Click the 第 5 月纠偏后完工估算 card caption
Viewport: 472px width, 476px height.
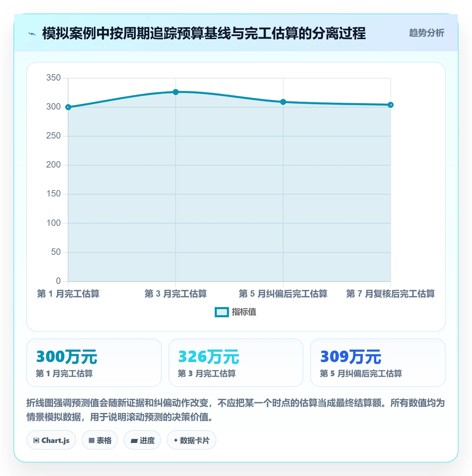[x=361, y=374]
